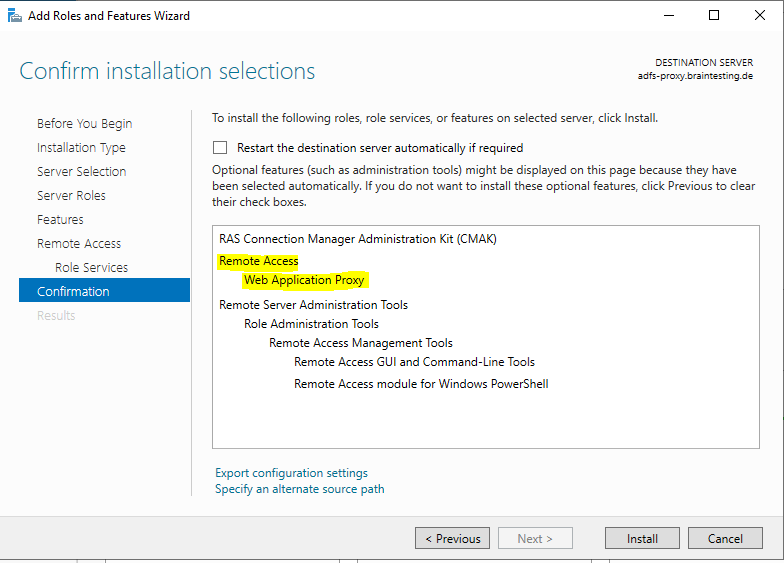Open the Server Roles page
This screenshot has width=784, height=563.
(x=71, y=196)
